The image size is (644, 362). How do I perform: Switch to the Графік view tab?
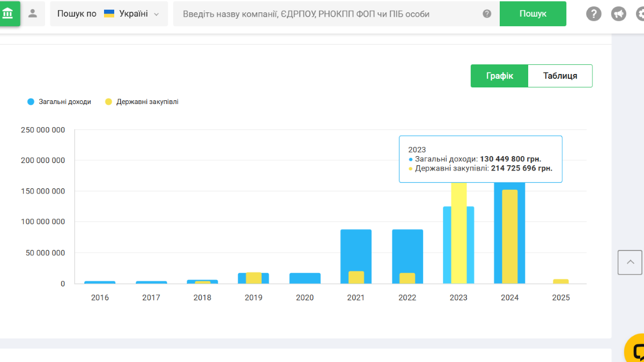click(499, 76)
